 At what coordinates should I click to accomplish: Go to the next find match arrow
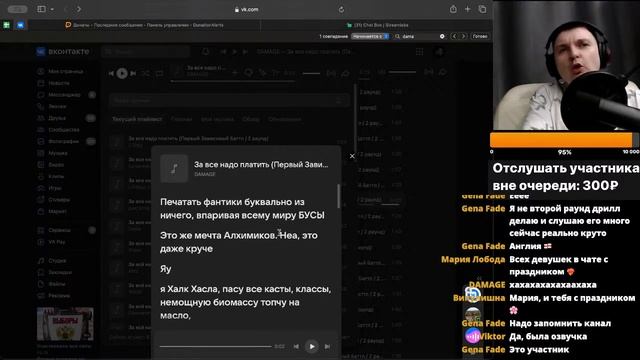pyautogui.click(x=463, y=36)
